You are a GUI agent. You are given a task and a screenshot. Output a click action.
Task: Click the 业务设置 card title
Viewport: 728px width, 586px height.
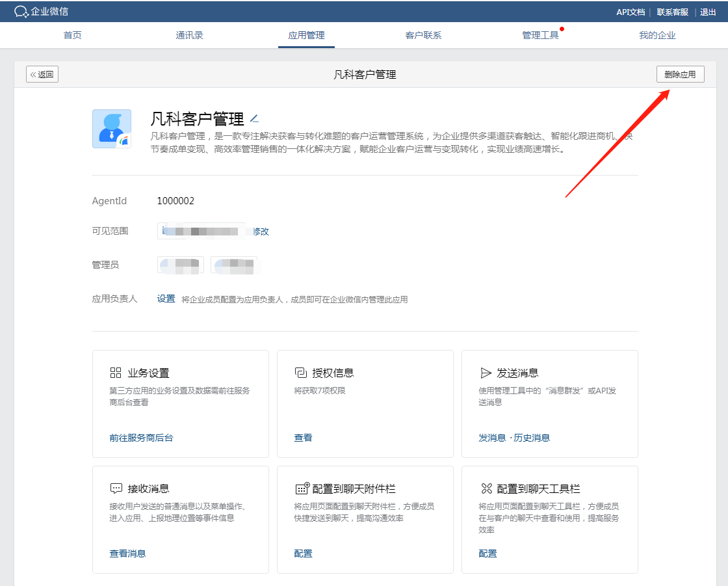coord(149,373)
